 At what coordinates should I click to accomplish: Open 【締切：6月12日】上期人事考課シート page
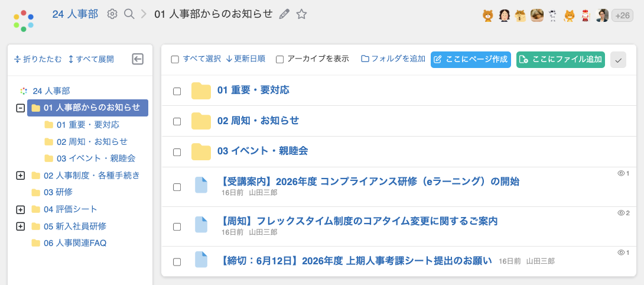pyautogui.click(x=356, y=261)
